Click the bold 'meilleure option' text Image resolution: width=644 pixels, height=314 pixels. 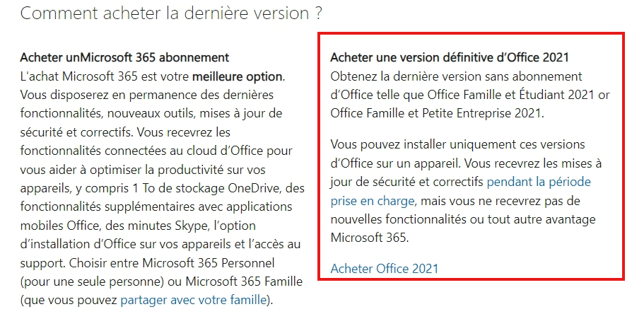coord(237,76)
